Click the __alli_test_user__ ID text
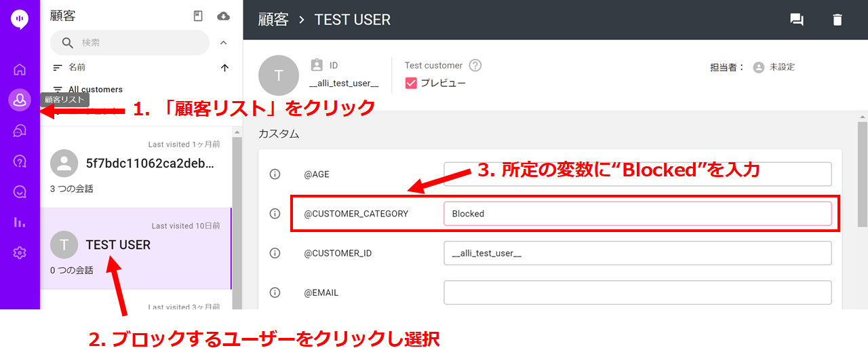The height and width of the screenshot is (363, 868). tap(344, 83)
